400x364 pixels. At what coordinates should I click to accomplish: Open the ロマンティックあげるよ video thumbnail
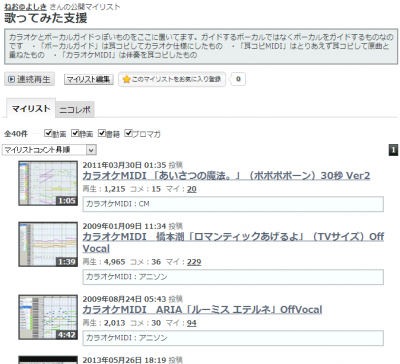pyautogui.click(x=48, y=244)
